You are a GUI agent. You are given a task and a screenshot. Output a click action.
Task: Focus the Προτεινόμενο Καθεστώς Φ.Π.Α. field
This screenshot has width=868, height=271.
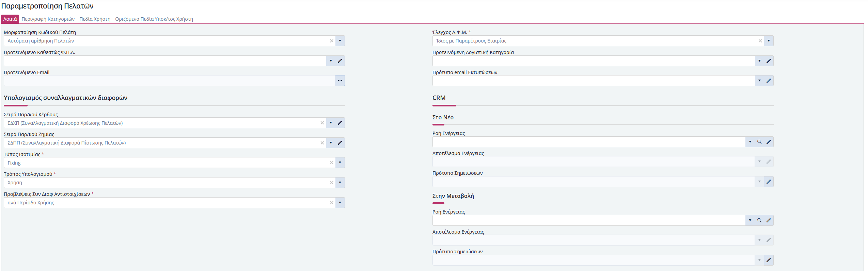pyautogui.click(x=165, y=61)
